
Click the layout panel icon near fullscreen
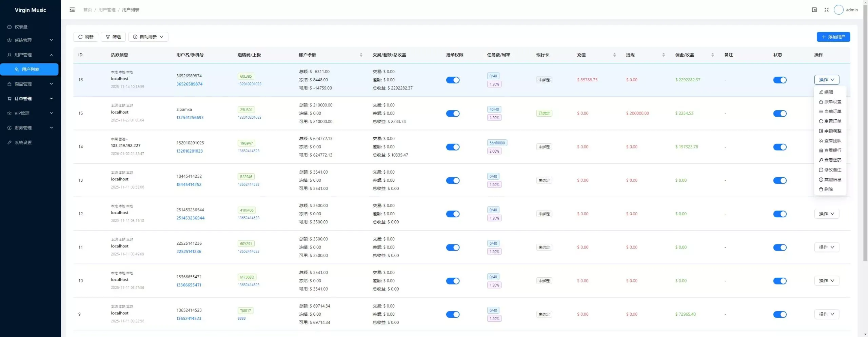(814, 10)
